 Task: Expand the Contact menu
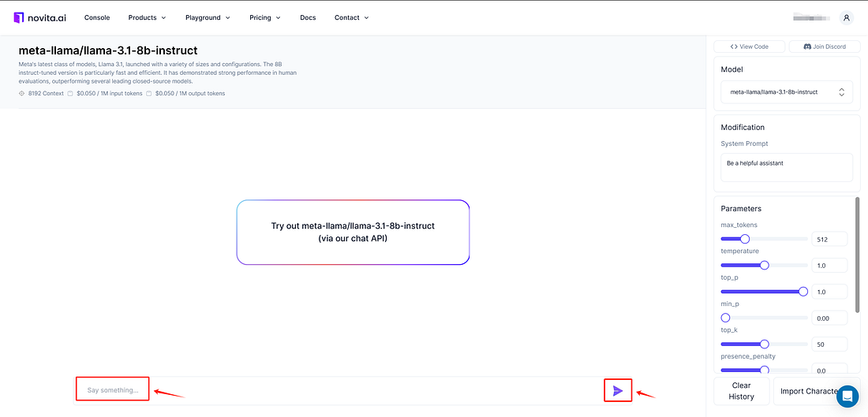tap(351, 17)
